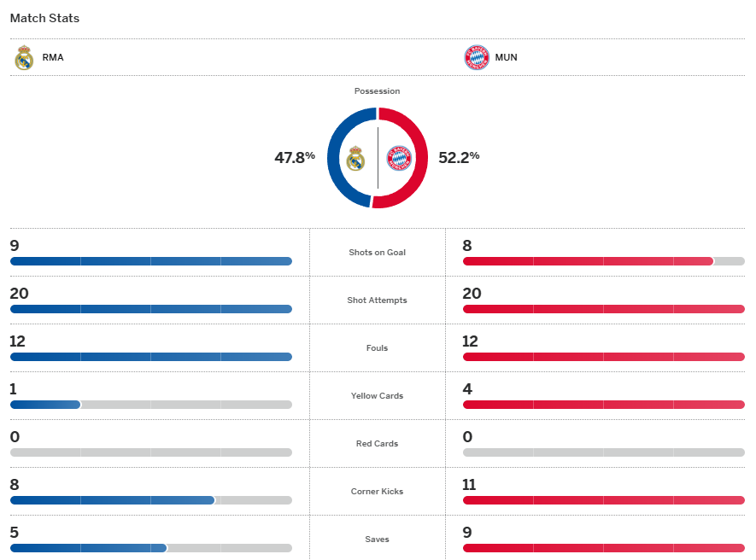Click the Shot Attempts stat label
Screen dimensions: 756x560
coord(378,300)
